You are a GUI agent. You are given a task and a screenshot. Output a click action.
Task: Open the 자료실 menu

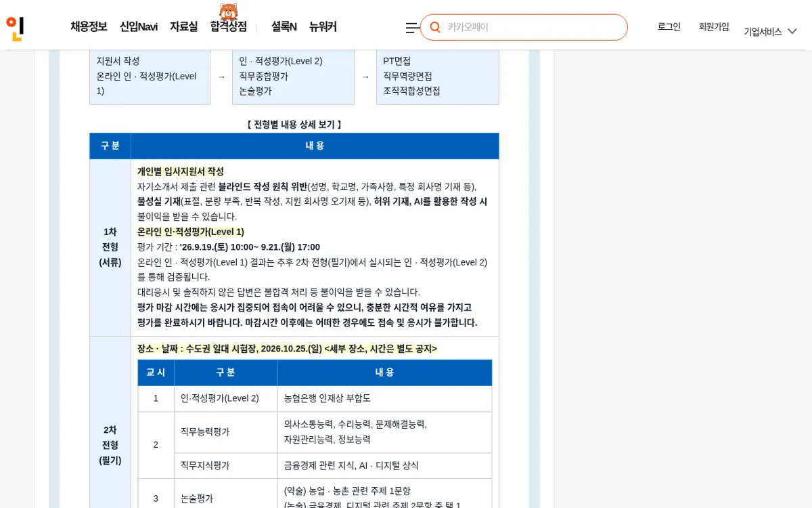tap(184, 26)
